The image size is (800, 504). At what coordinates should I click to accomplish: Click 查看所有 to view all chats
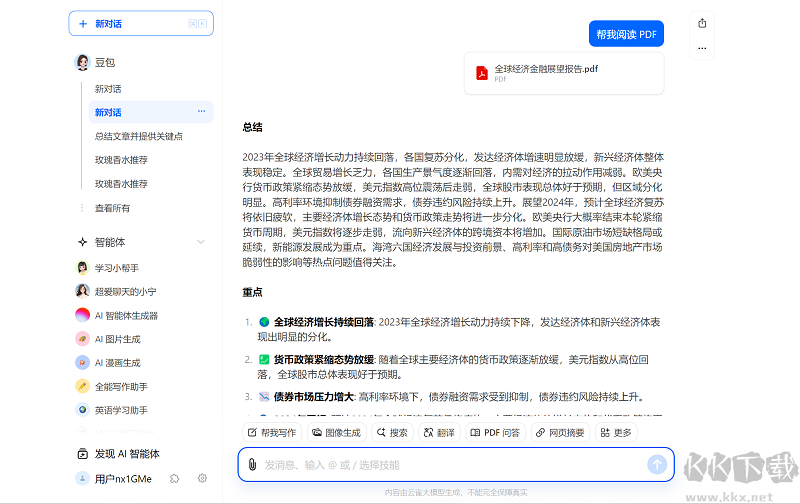[112, 208]
